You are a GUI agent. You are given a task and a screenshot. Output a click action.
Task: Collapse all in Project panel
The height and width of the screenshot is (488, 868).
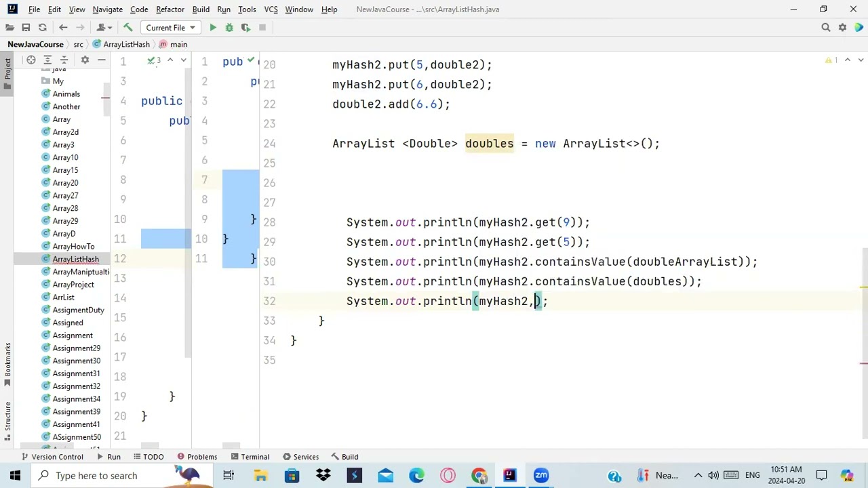tap(64, 60)
